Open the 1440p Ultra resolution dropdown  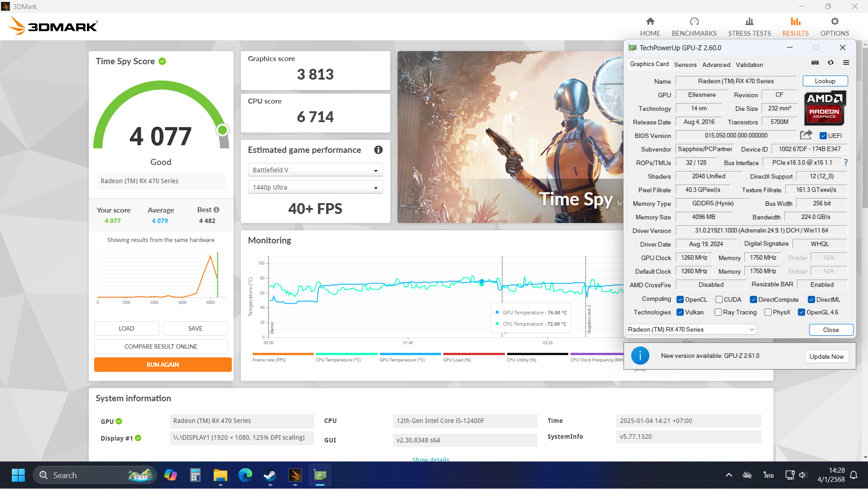coord(315,187)
